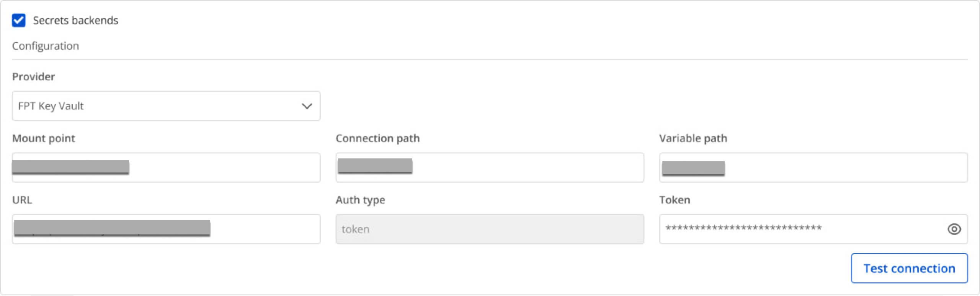Click the Configuration section heading
980x296 pixels.
46,46
